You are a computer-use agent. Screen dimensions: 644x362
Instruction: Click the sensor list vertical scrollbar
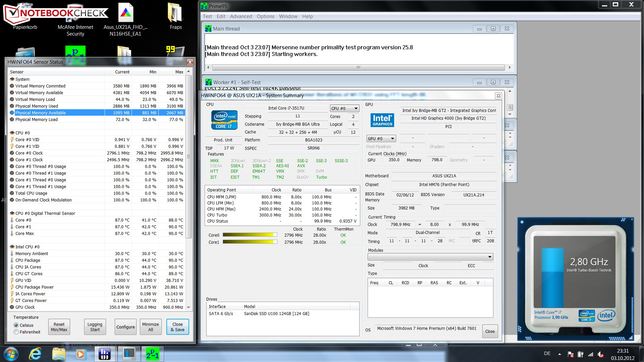pyautogui.click(x=189, y=190)
